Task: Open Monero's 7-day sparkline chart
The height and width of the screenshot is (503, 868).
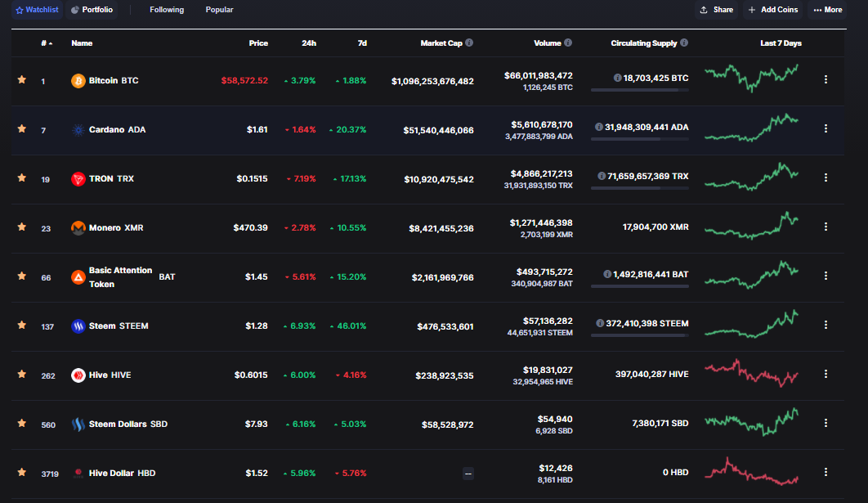Action: click(x=751, y=227)
